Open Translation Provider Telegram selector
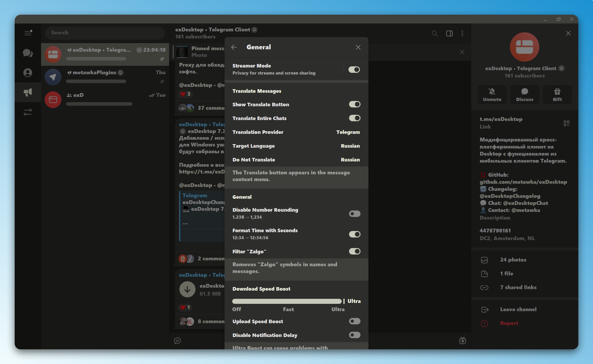 click(296, 132)
